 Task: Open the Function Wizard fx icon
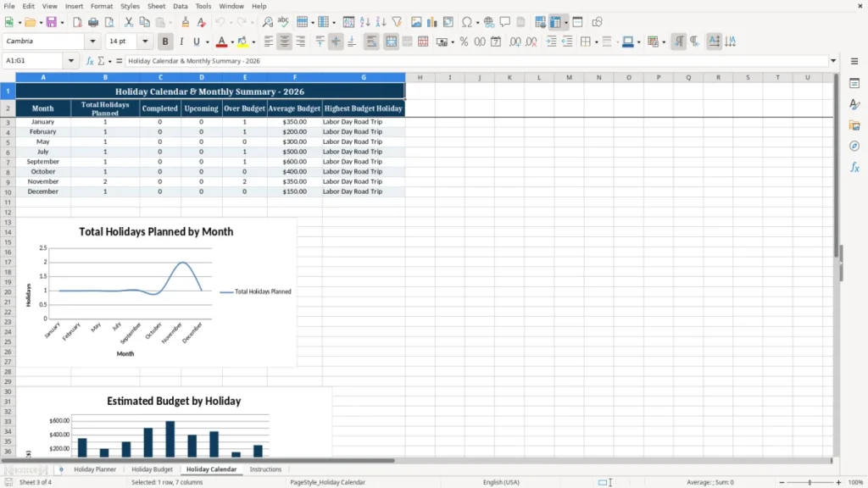coord(90,61)
